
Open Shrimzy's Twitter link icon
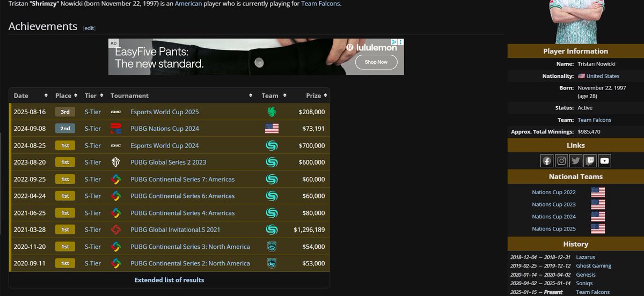576,160
